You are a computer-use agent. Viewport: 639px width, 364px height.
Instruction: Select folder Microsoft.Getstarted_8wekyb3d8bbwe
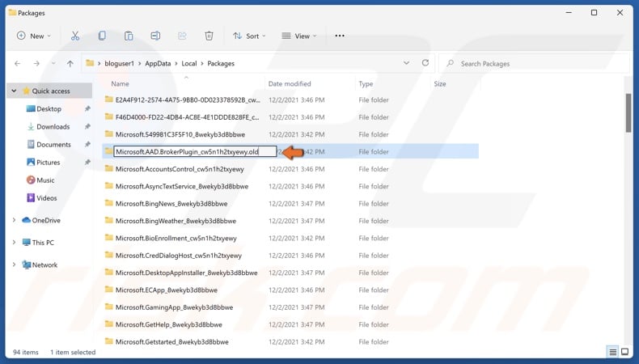172,342
